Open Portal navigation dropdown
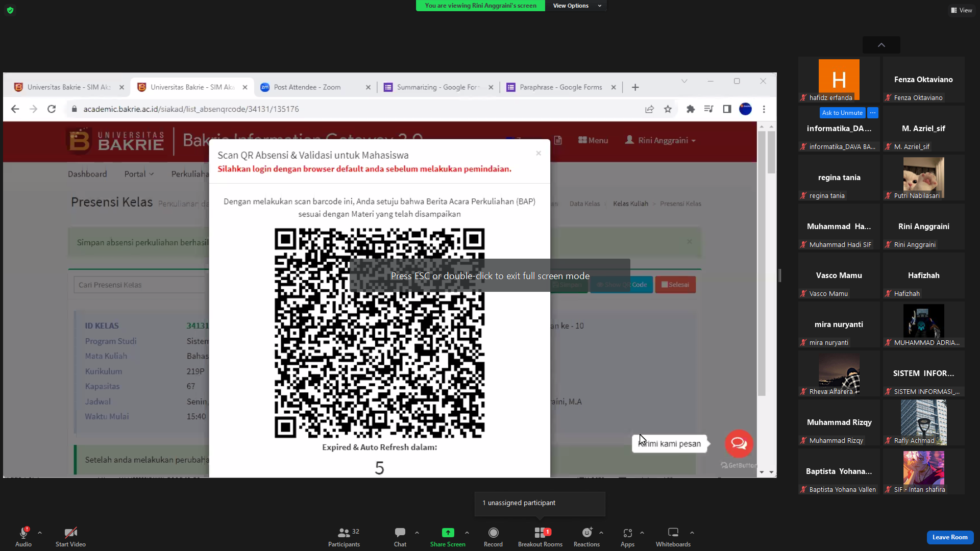 [x=139, y=174]
